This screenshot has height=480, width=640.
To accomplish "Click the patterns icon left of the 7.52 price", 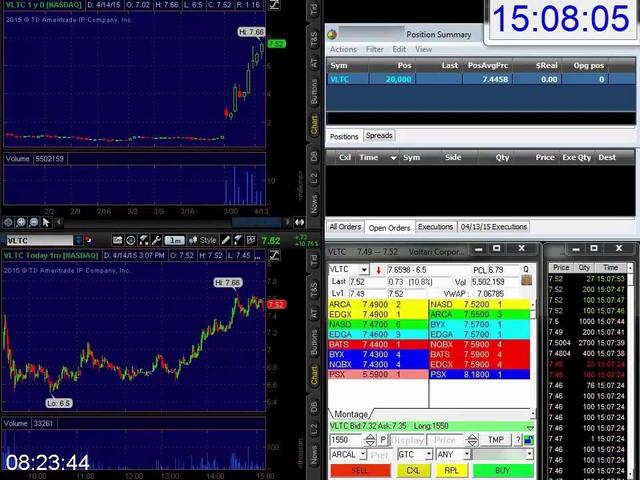I will click(251, 240).
